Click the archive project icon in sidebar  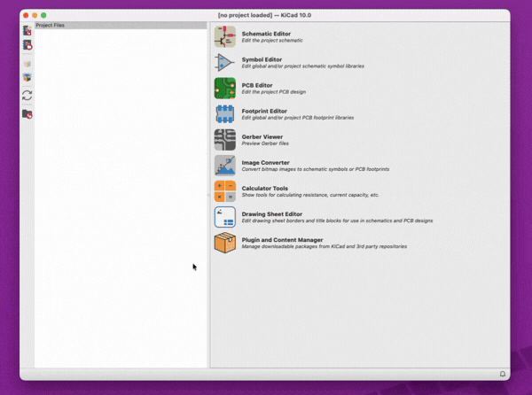(x=27, y=64)
